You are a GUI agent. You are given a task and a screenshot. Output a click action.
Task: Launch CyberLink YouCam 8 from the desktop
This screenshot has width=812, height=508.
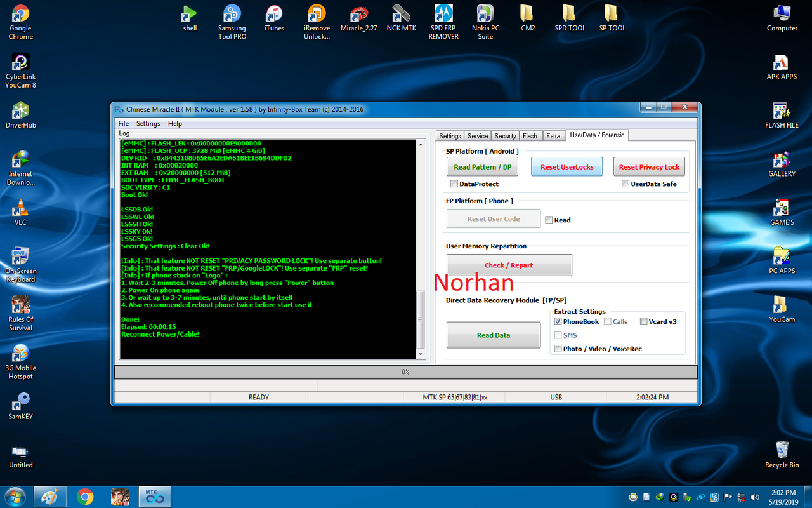[20, 70]
